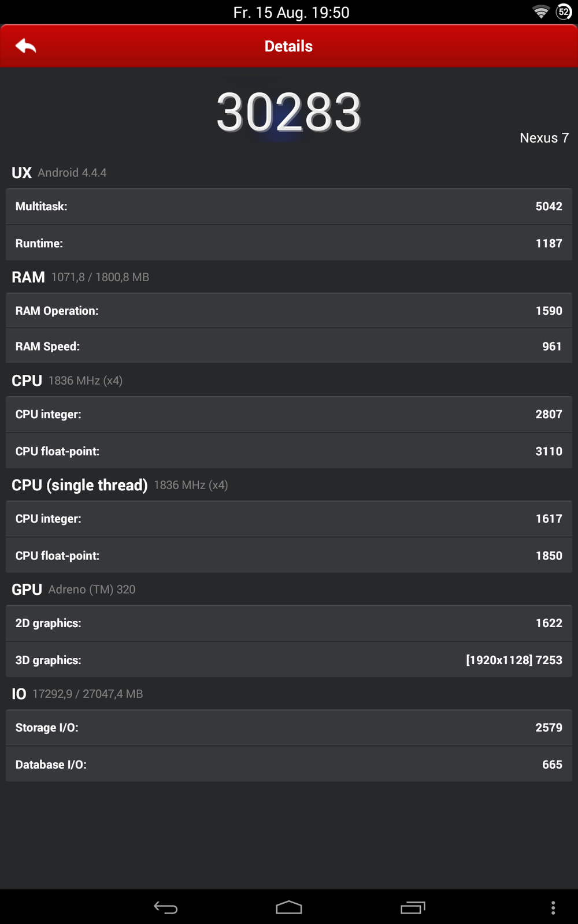Screen dimensions: 578x924
Task: Open the three-dot overflow menu
Action: point(553,908)
